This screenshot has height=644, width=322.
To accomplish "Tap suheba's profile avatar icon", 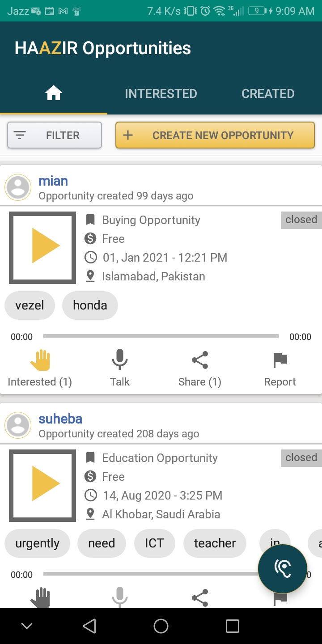I will click(18, 425).
